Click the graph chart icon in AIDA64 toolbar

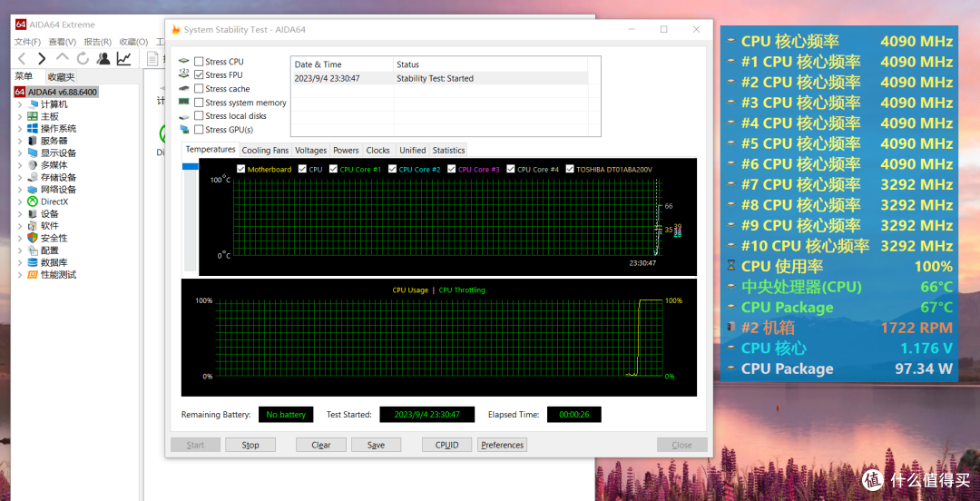point(123,59)
